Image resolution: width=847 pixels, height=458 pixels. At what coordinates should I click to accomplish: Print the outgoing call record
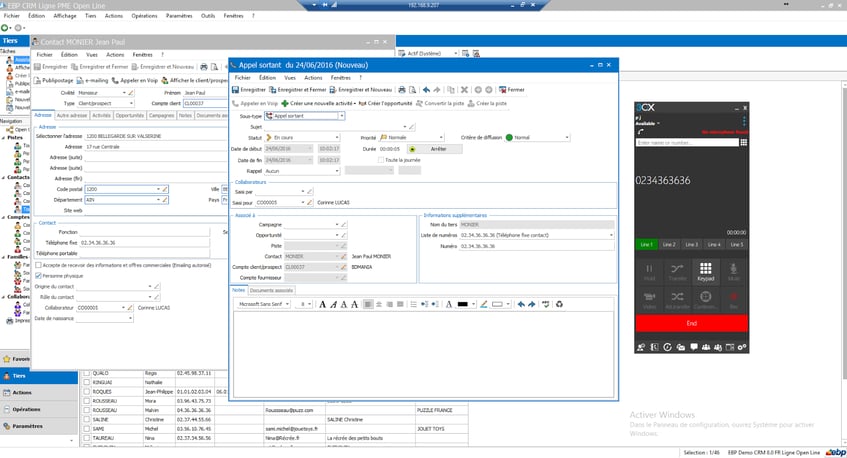(402, 90)
